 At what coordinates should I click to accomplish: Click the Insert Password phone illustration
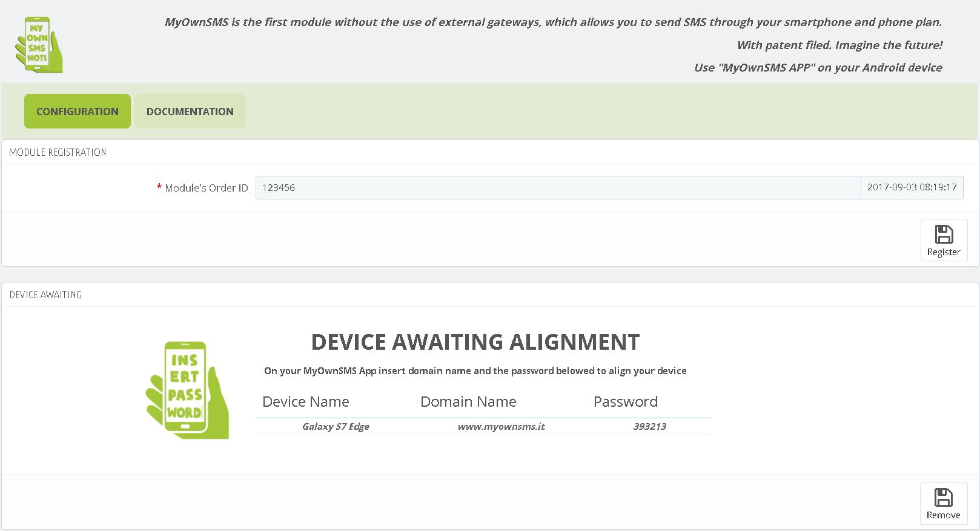pos(187,390)
